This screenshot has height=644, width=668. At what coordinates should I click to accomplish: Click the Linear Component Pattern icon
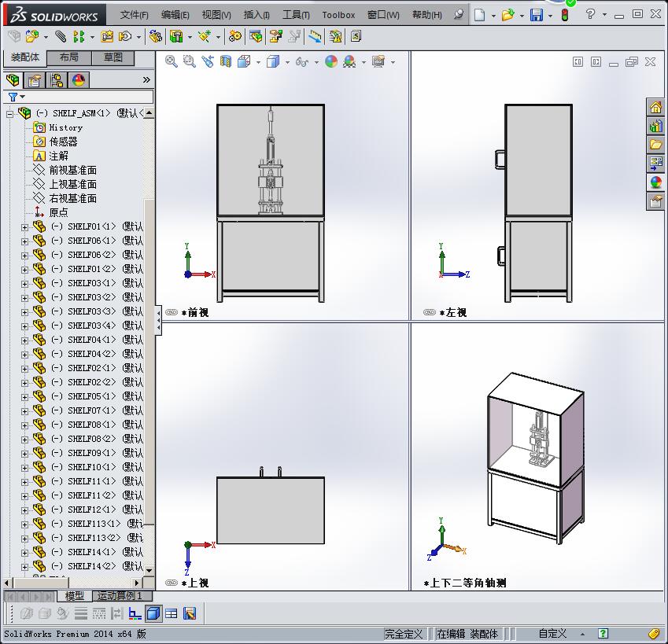tap(79, 37)
